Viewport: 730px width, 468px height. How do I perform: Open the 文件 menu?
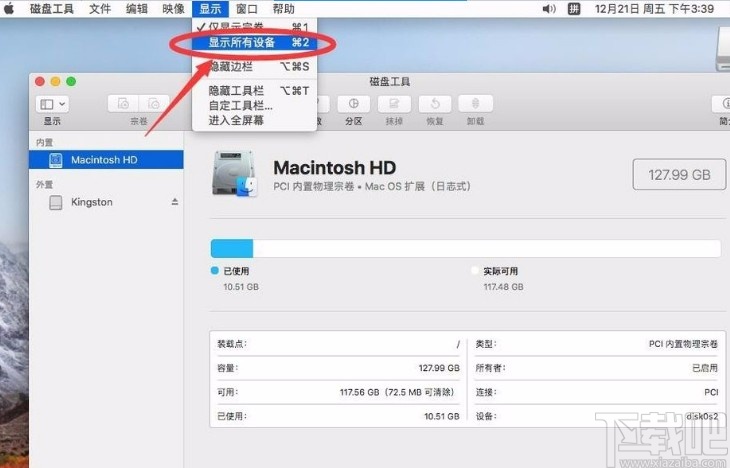(100, 9)
